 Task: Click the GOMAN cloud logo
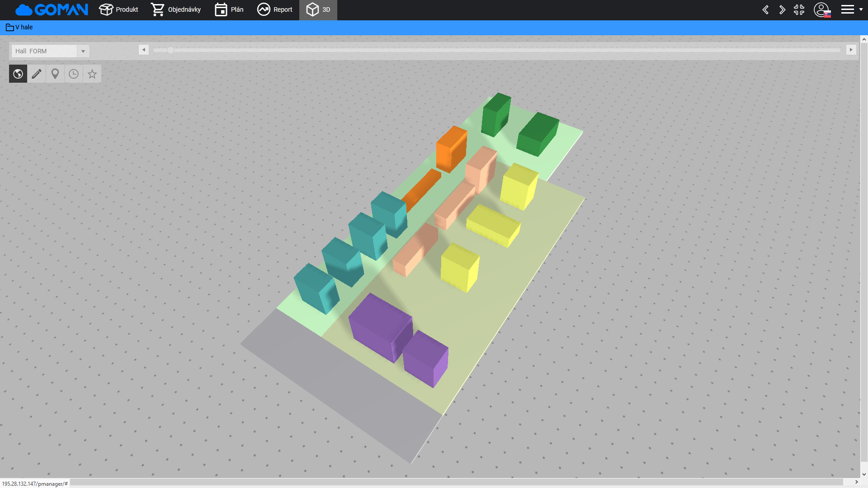point(52,9)
